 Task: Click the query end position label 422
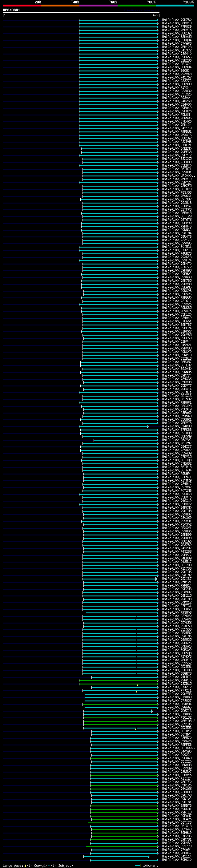[155, 15]
